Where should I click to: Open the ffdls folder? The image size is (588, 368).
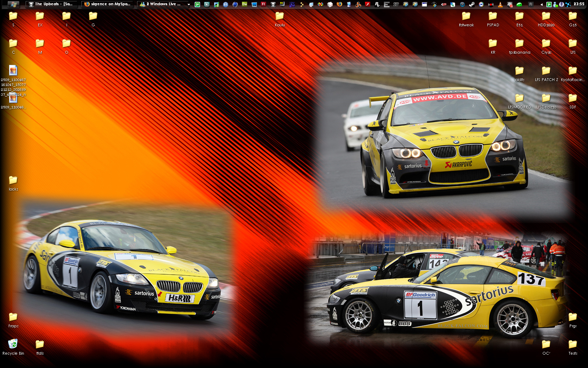(x=40, y=347)
